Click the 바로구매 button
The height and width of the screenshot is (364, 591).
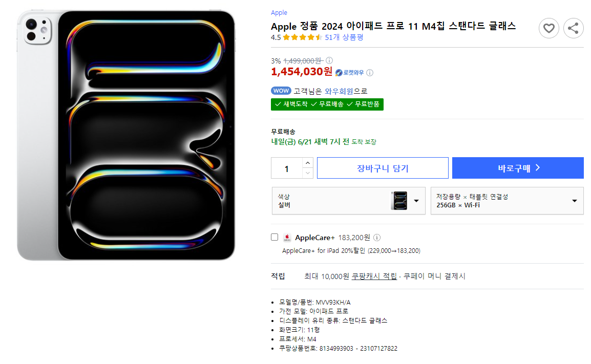point(518,168)
